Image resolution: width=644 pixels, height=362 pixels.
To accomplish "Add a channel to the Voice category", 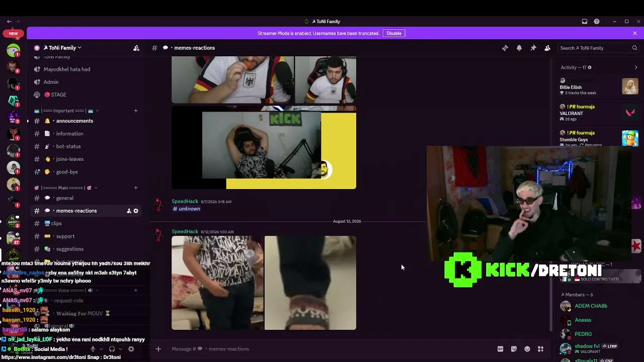I will click(135, 290).
